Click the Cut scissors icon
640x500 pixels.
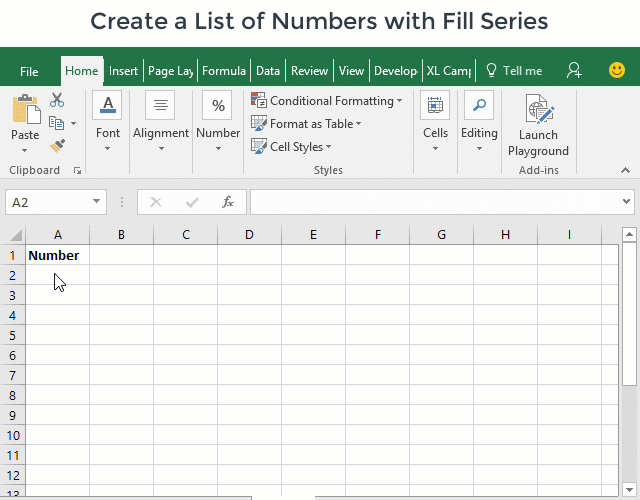click(57, 100)
